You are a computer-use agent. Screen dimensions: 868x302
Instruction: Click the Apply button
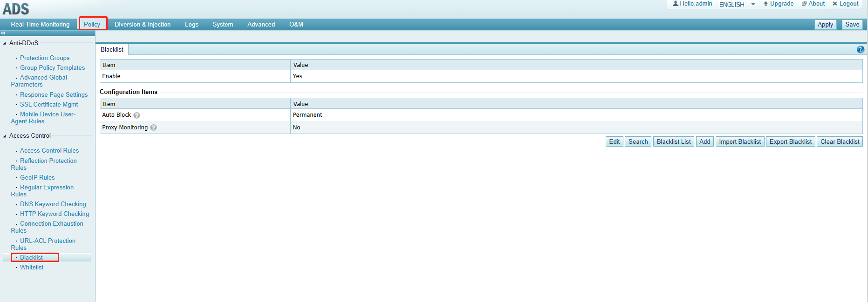825,24
